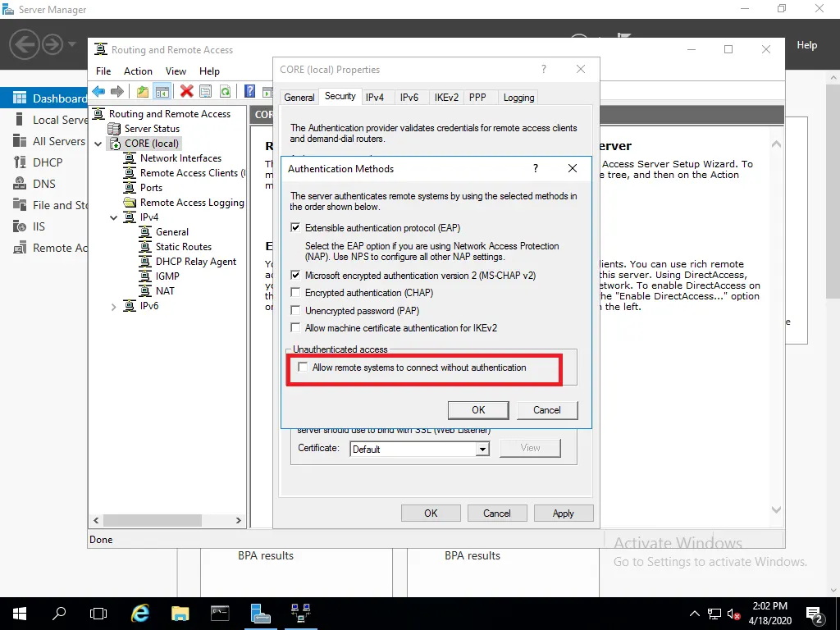
Task: Select Static Routes under IPv4
Action: coord(183,246)
